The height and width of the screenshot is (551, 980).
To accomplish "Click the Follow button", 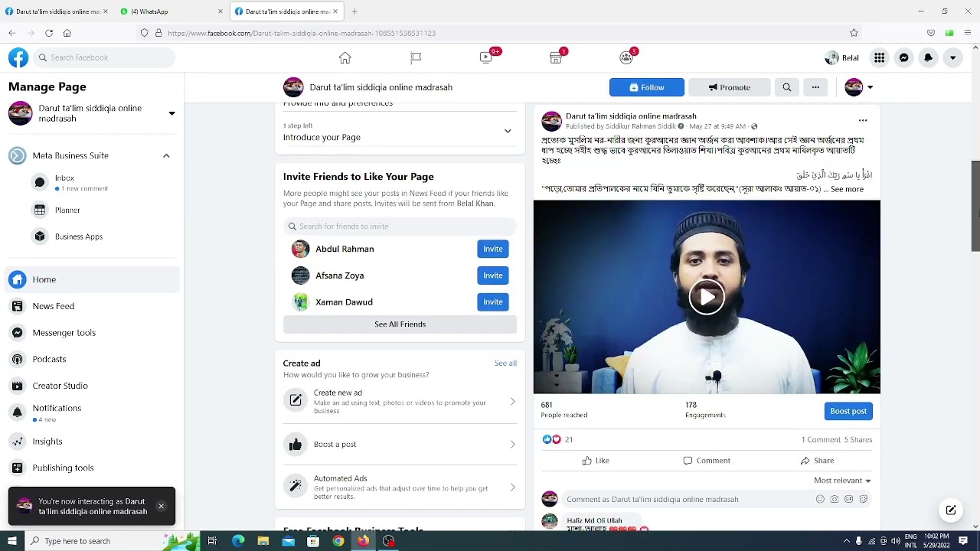I will (647, 87).
